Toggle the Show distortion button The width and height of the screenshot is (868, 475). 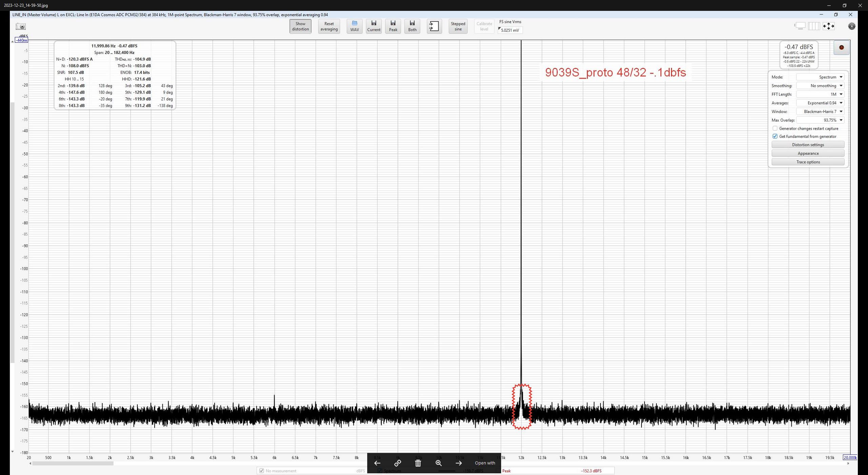click(300, 26)
